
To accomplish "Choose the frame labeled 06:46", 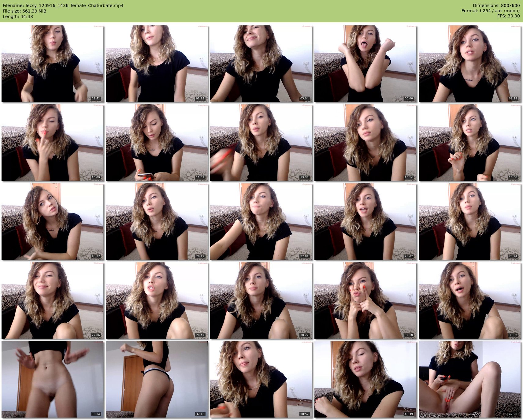I will [365, 64].
